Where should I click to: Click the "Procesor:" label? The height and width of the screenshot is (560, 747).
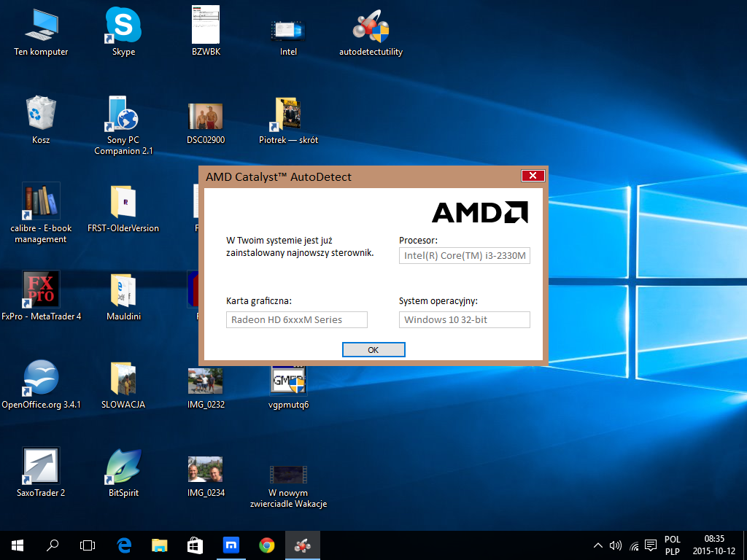pyautogui.click(x=418, y=241)
